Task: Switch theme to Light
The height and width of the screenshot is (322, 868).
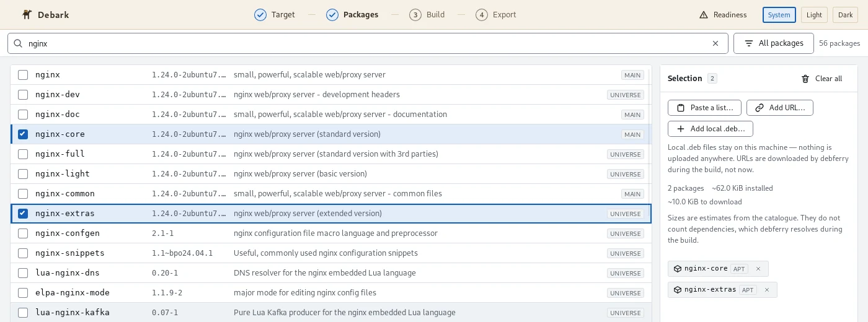Action: click(814, 15)
